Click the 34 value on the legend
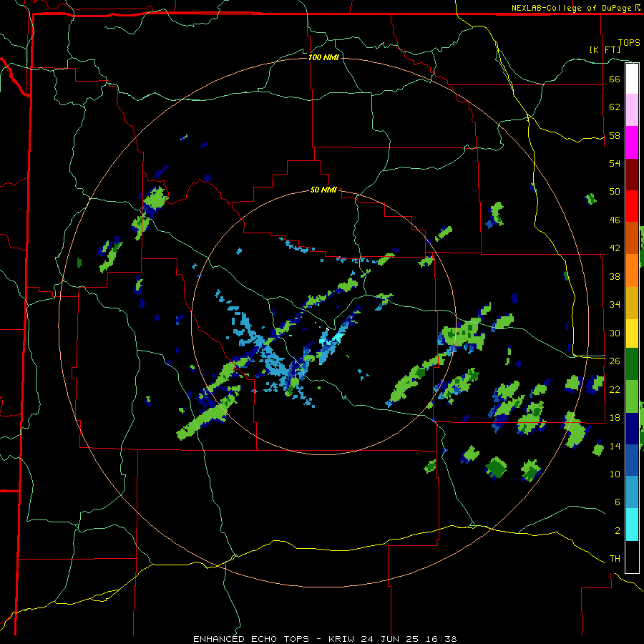644x644 pixels. pyautogui.click(x=615, y=304)
